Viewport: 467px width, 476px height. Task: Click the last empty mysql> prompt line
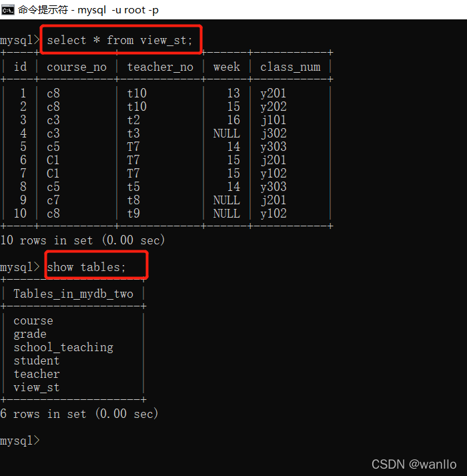tap(20, 441)
